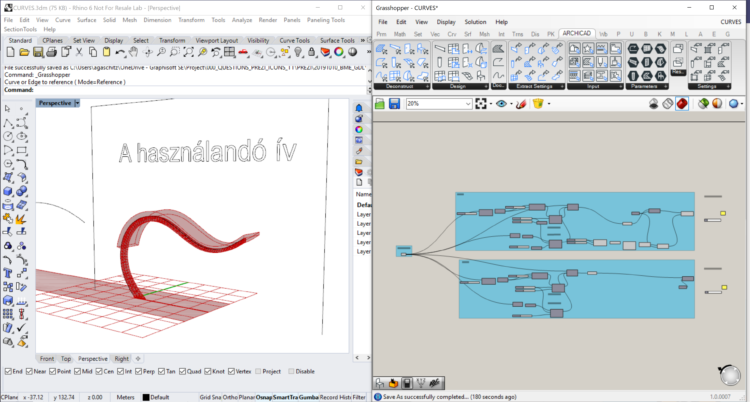Click the Grasshopper preview eye icon

(500, 103)
